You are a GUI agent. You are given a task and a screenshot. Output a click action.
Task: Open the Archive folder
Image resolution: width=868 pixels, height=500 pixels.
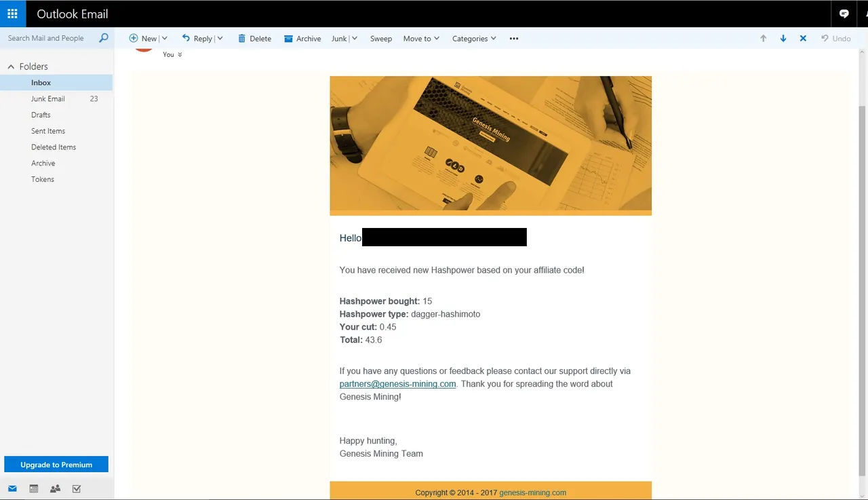[43, 164]
